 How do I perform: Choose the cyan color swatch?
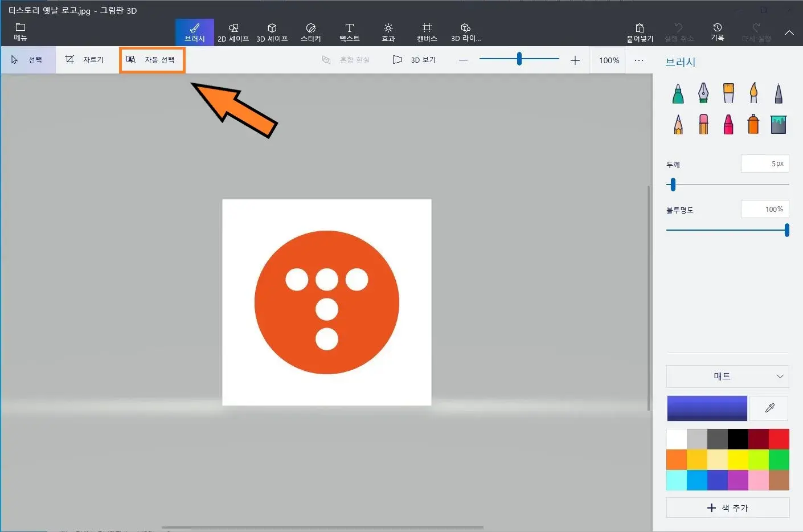(677, 480)
